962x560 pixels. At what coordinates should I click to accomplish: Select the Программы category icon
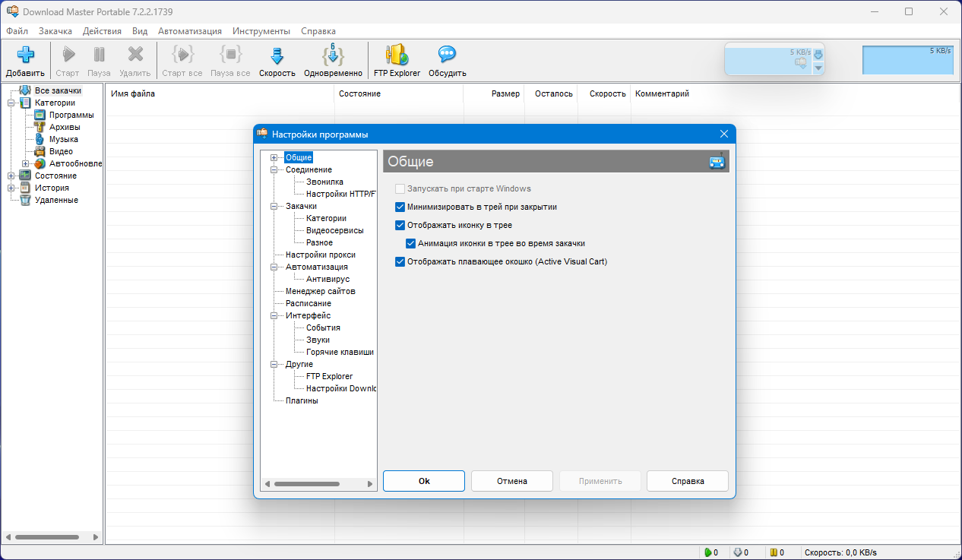40,115
